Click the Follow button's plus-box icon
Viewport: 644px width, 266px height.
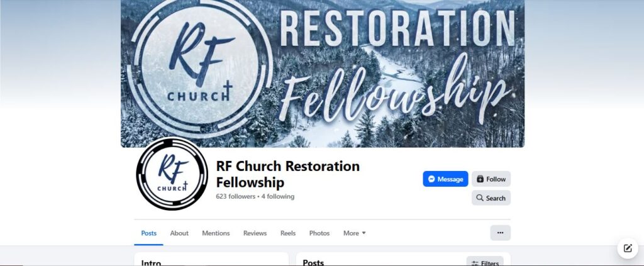tap(480, 179)
